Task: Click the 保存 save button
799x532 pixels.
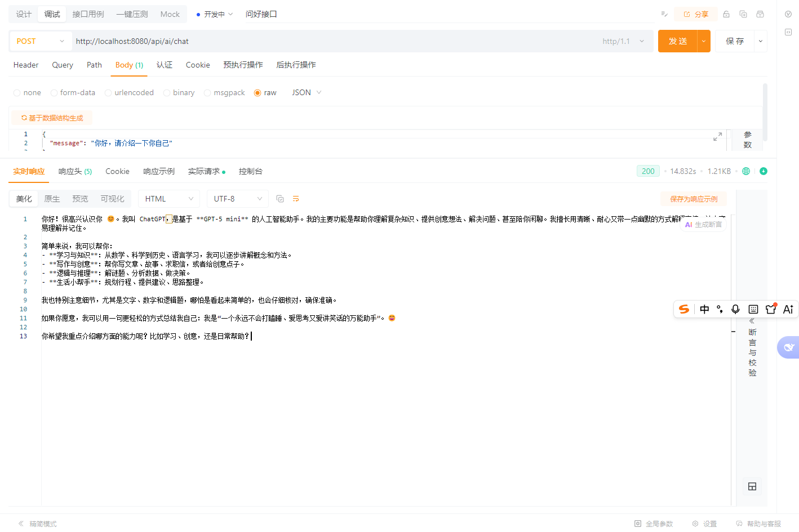Action: pyautogui.click(x=735, y=41)
